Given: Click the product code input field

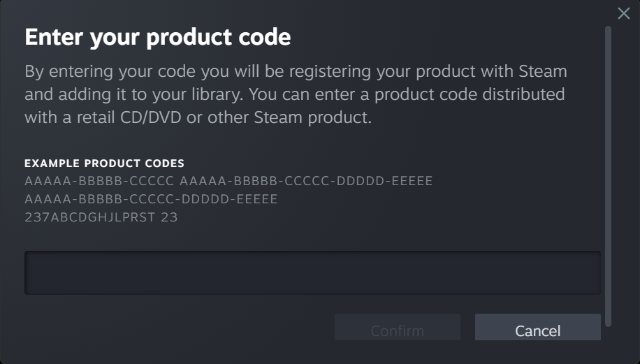Looking at the screenshot, I should pyautogui.click(x=312, y=272).
